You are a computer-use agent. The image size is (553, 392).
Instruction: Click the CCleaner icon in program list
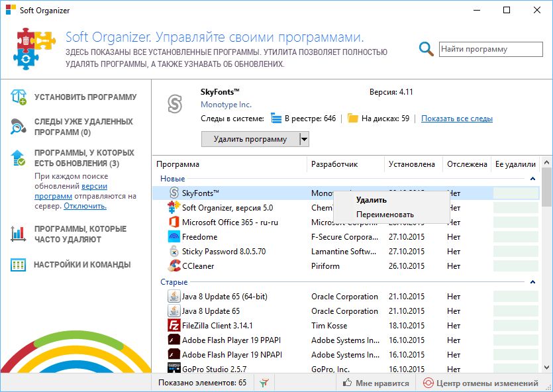[x=174, y=266]
